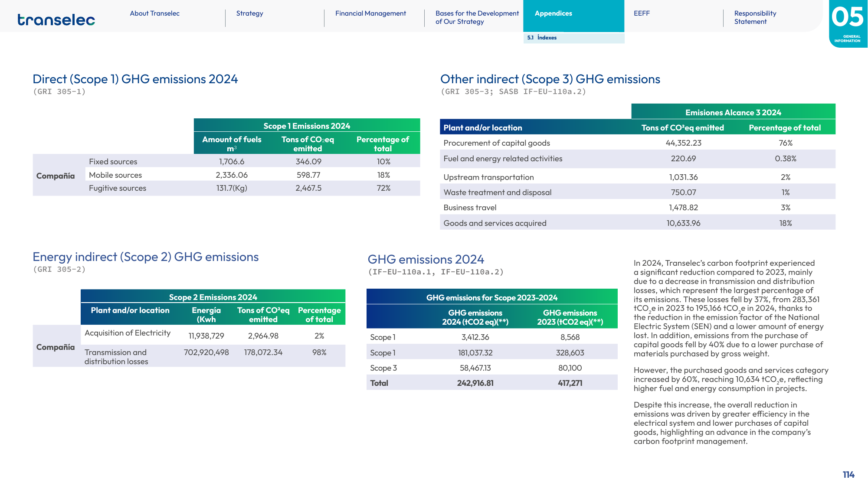This screenshot has height=489, width=868.
Task: Select Acquisition of Electricity row
Action: pos(213,335)
